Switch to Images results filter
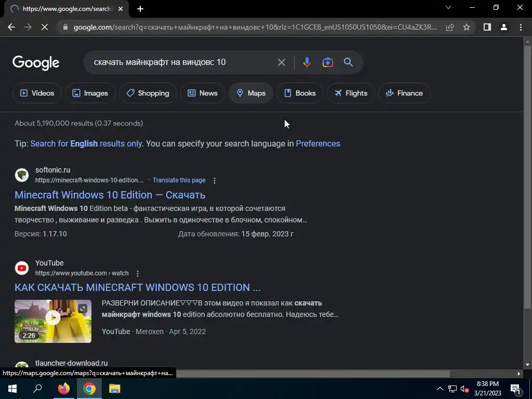This screenshot has width=532, height=399. 90,93
